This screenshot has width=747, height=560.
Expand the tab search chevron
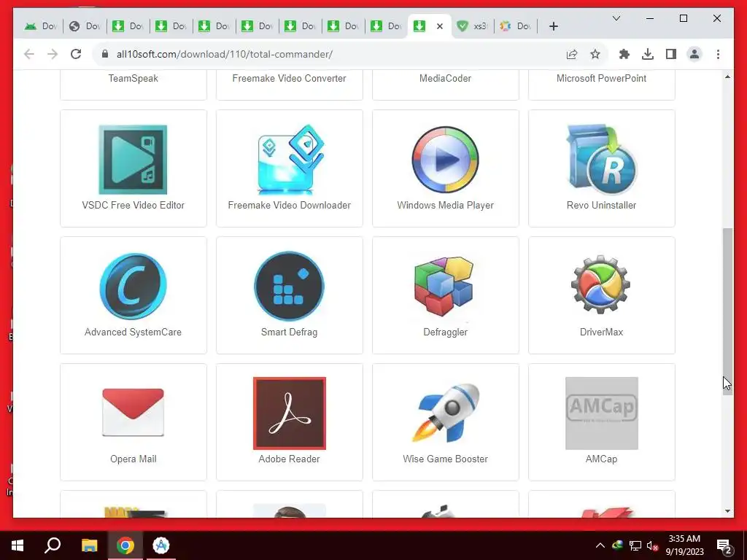[x=616, y=18]
